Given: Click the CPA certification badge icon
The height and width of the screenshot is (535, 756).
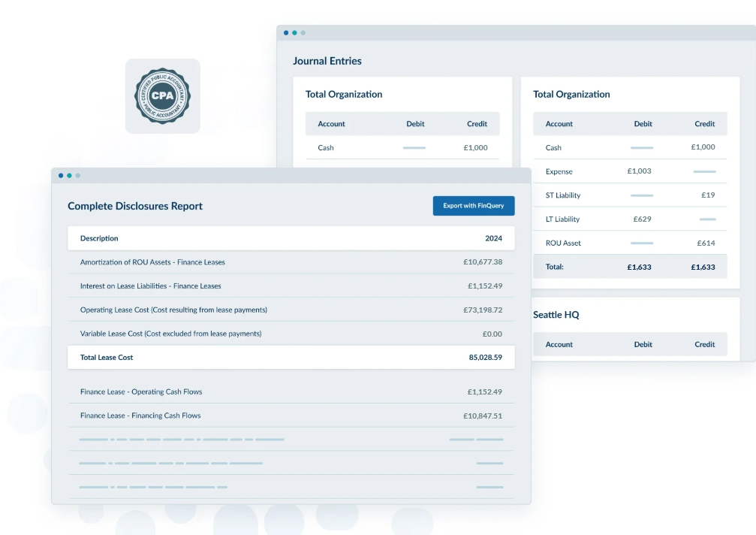Looking at the screenshot, I should [162, 96].
